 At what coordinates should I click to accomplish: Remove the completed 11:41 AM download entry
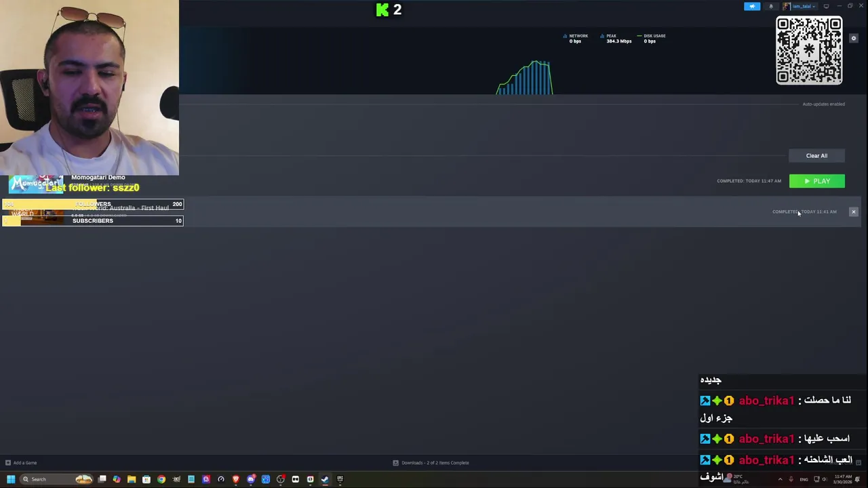point(854,212)
